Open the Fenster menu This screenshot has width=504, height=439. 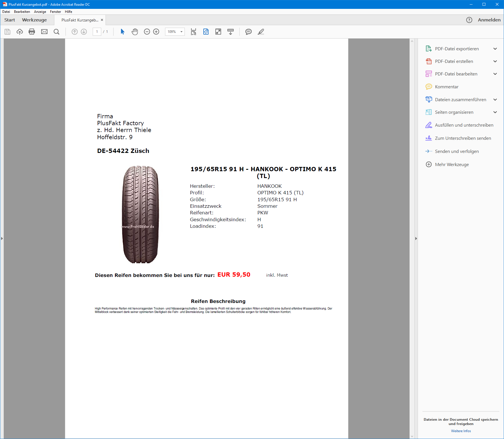coord(55,12)
